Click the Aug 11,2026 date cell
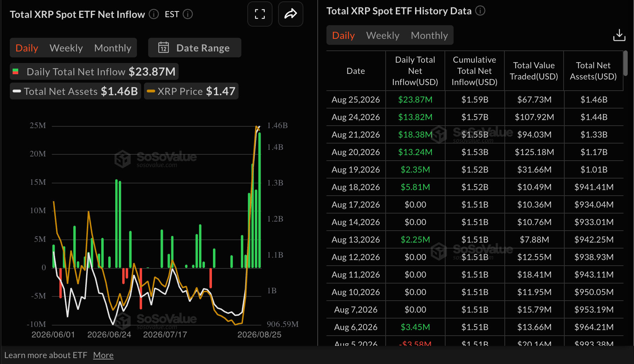The width and height of the screenshot is (634, 364). click(x=356, y=274)
